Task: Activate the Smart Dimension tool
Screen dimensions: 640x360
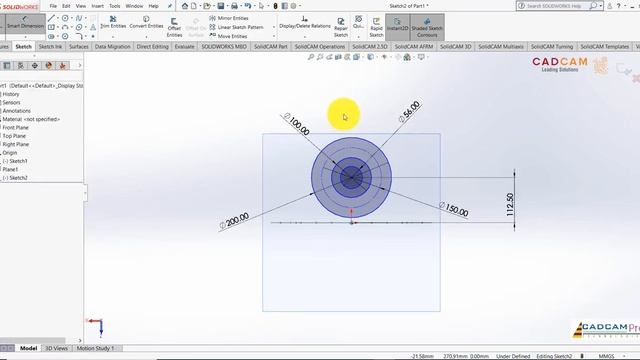Action: tap(25, 24)
